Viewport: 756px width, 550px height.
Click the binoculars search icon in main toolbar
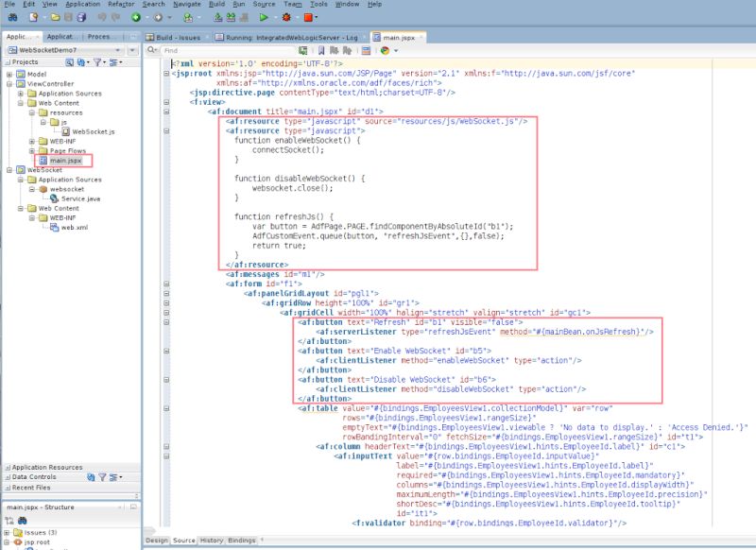[12, 17]
